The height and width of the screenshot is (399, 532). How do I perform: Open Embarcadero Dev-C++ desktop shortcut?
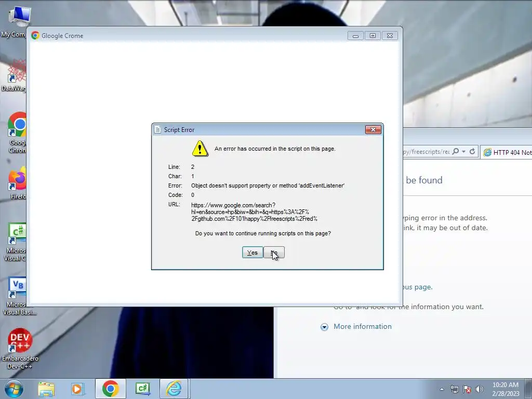point(20,349)
